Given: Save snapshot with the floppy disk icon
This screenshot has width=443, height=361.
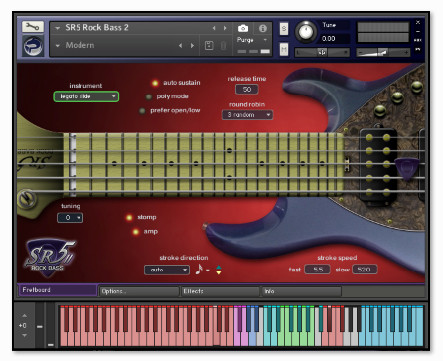Looking at the screenshot, I should [x=209, y=46].
